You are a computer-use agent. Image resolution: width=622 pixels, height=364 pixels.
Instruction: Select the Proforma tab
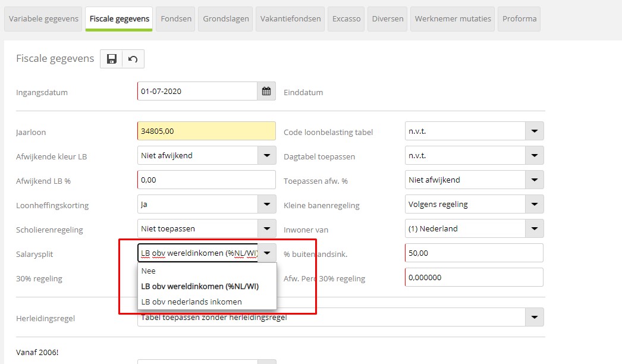pos(519,18)
